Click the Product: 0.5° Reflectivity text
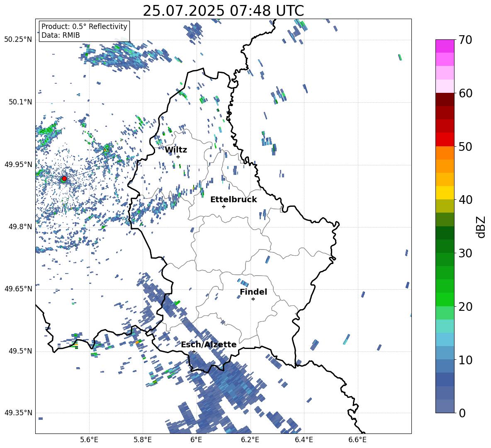 pyautogui.click(x=84, y=27)
